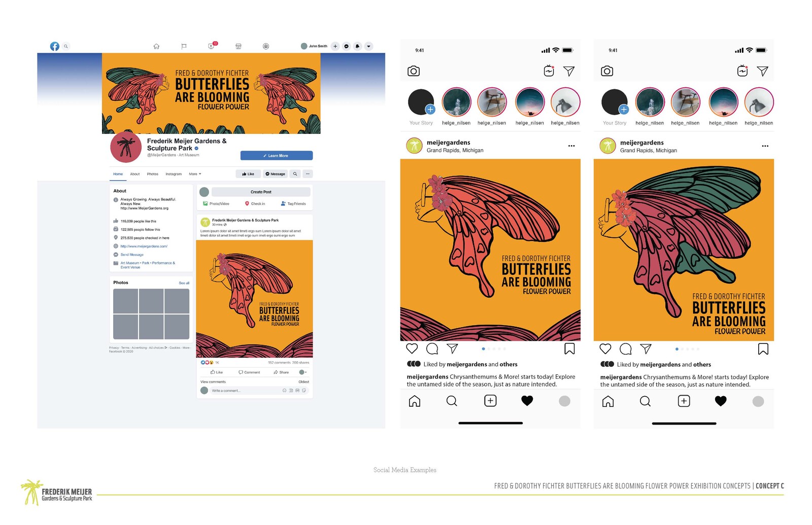812x525 pixels.
Task: Add Your Story in the left Instagram phone
Action: point(421,107)
